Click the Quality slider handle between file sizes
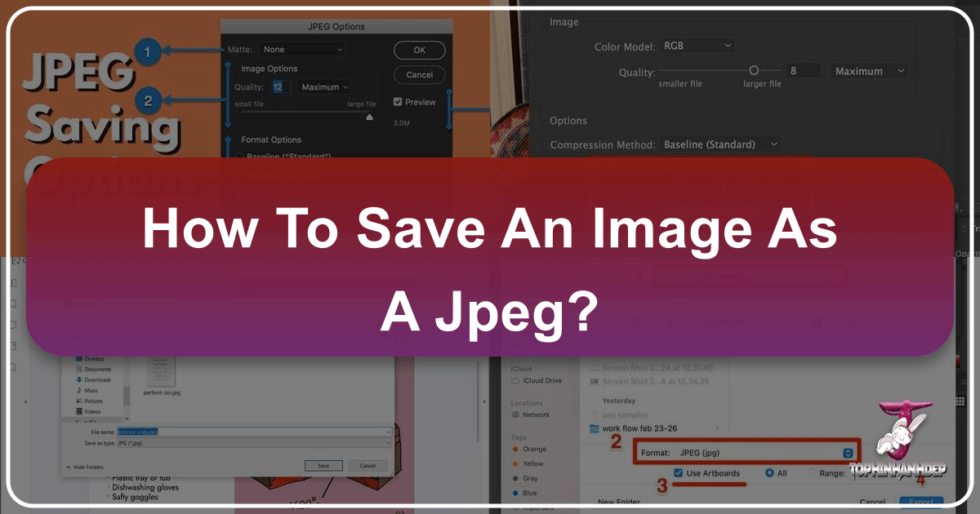This screenshot has width=980, height=514. coord(753,70)
